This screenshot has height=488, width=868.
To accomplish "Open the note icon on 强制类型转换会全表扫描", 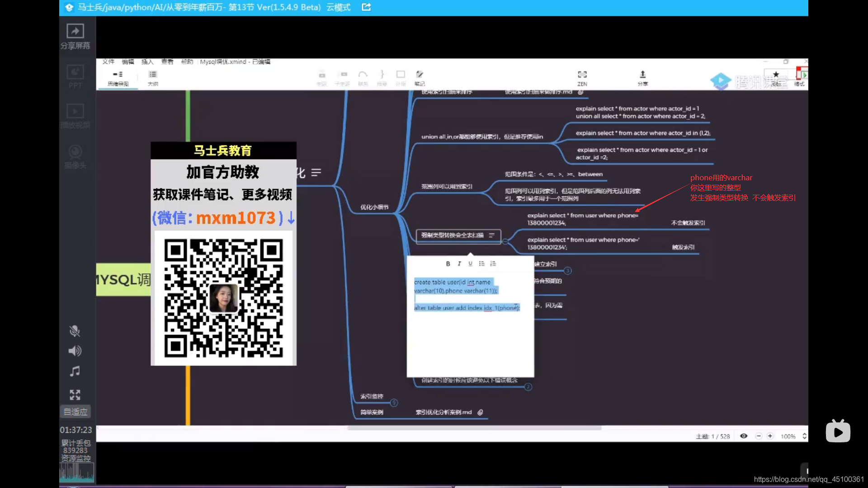I will pos(491,235).
